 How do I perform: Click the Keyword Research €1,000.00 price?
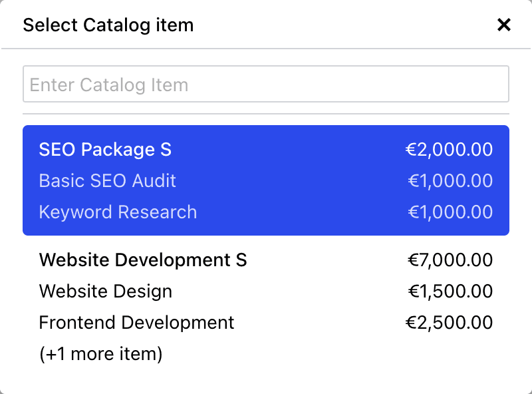coord(450,212)
